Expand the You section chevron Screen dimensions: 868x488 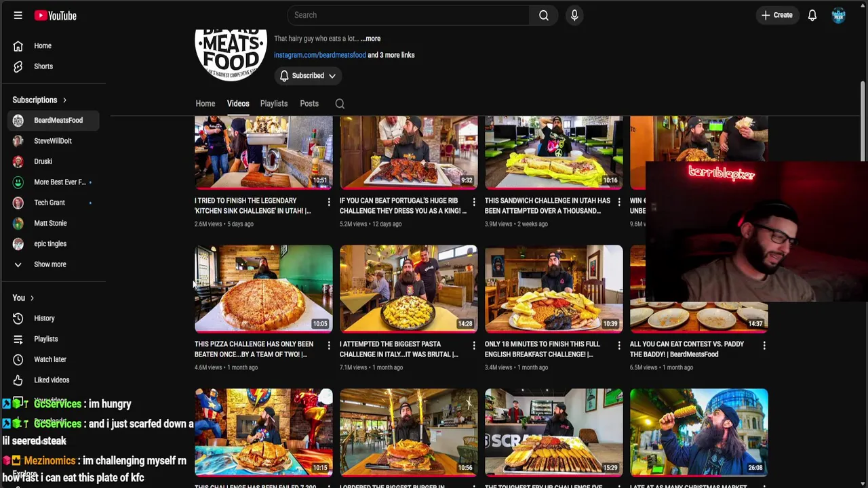(x=32, y=298)
